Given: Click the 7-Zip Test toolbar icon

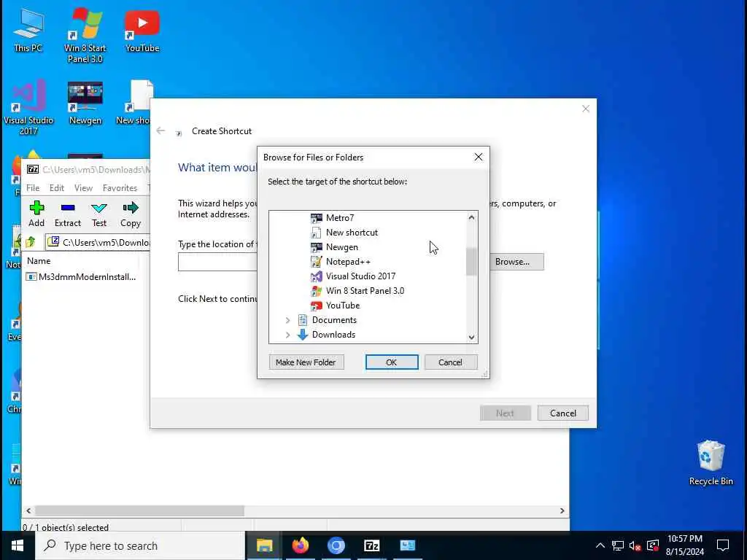Looking at the screenshot, I should click(x=99, y=208).
